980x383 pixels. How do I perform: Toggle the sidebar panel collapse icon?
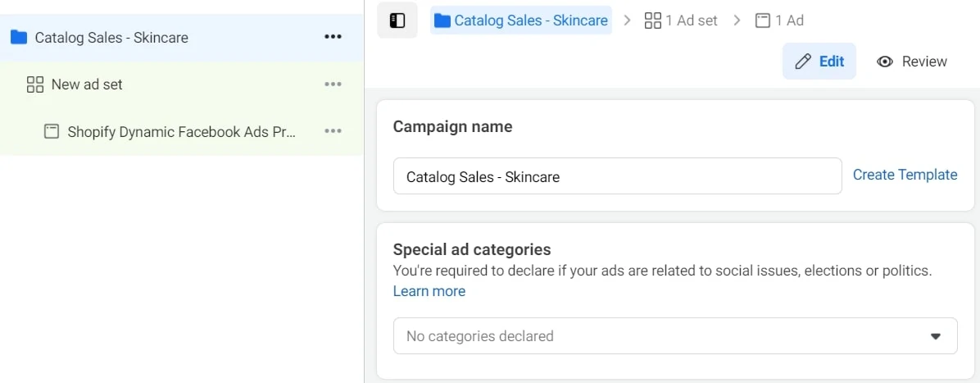(x=397, y=21)
